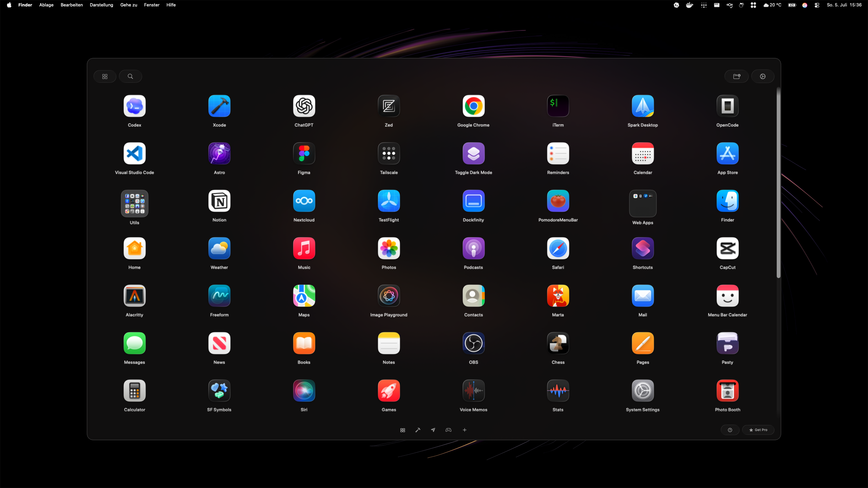Launch OBS from the grid
This screenshot has width=868, height=488.
[x=473, y=343]
